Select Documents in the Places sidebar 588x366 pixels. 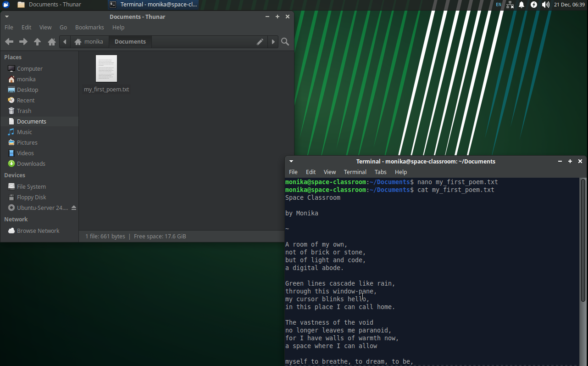click(39, 122)
